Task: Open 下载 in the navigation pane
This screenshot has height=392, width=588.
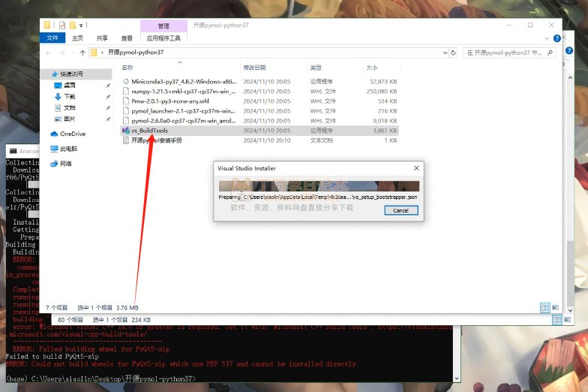Action: coord(70,96)
